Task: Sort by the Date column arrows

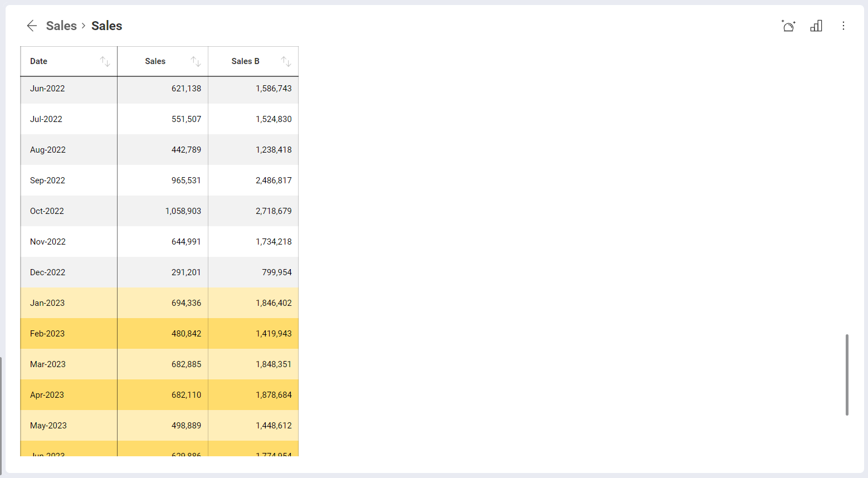Action: pyautogui.click(x=105, y=61)
